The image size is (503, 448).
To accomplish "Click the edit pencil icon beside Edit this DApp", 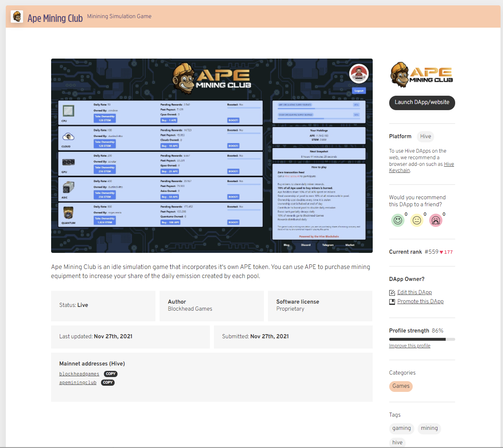I will pos(392,292).
